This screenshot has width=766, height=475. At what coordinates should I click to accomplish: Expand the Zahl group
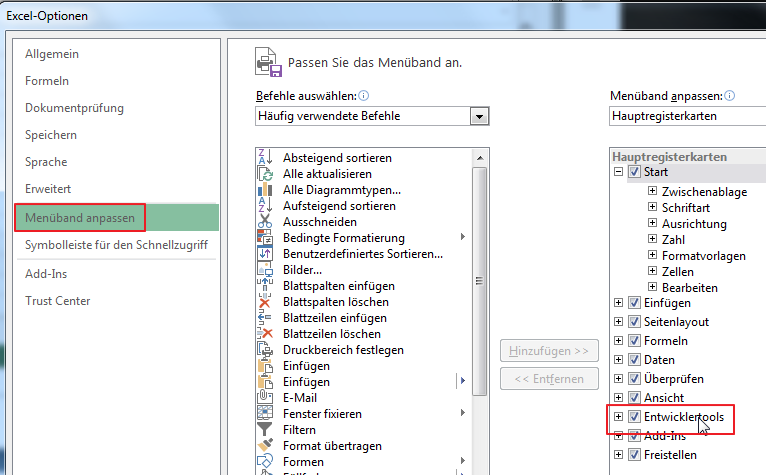tap(652, 239)
